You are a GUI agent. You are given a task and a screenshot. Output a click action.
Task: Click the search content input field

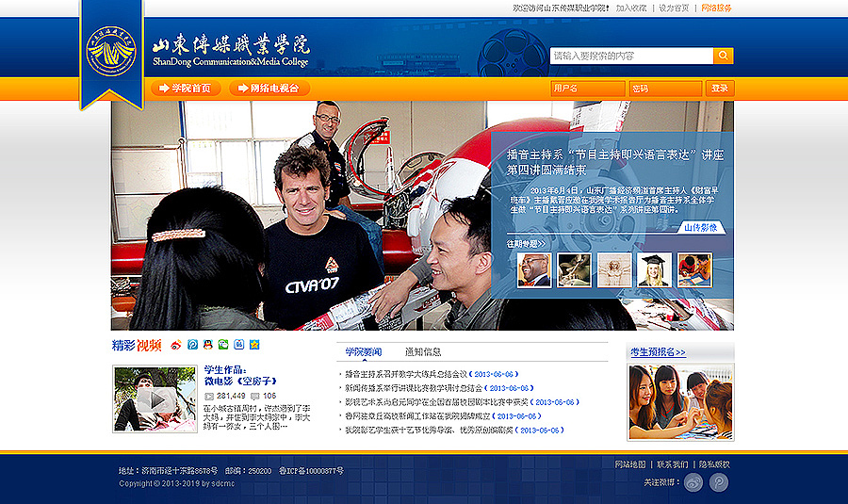pos(631,56)
